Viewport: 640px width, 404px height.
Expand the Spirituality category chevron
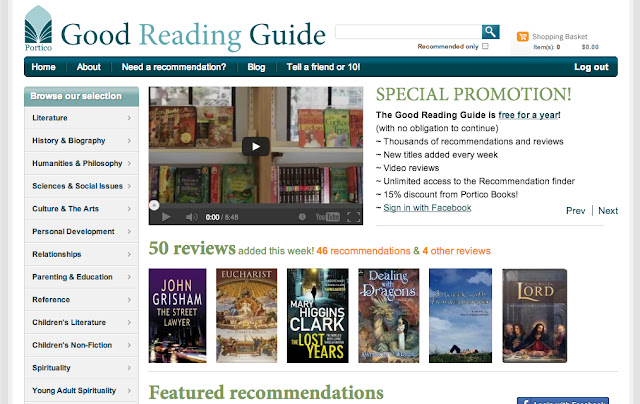129,368
